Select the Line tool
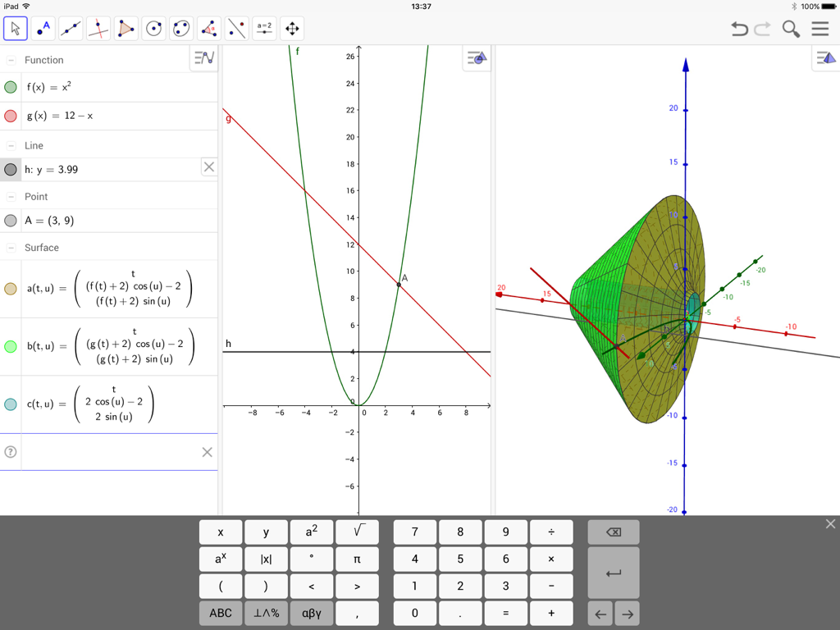Viewport: 840px width, 630px height. pyautogui.click(x=71, y=28)
